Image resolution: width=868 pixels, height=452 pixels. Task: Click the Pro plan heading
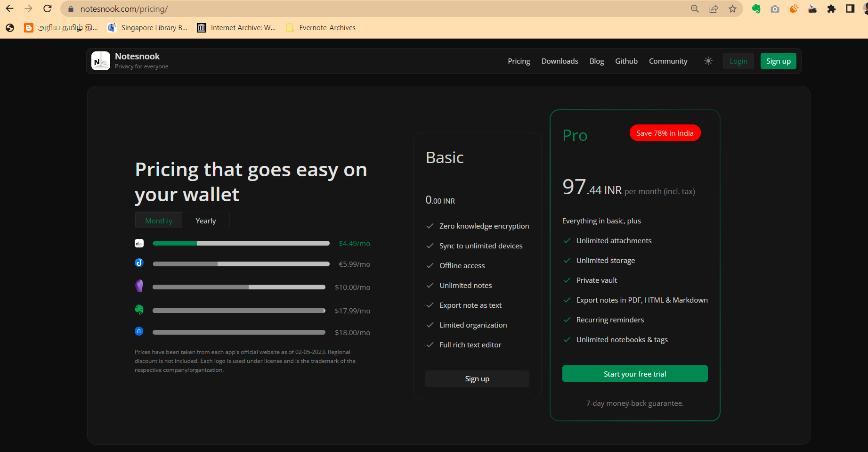575,136
